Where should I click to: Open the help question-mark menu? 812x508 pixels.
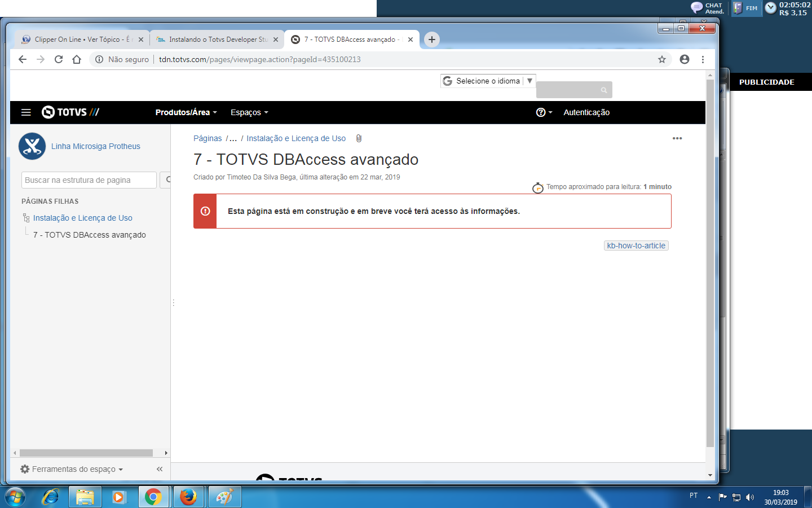544,112
